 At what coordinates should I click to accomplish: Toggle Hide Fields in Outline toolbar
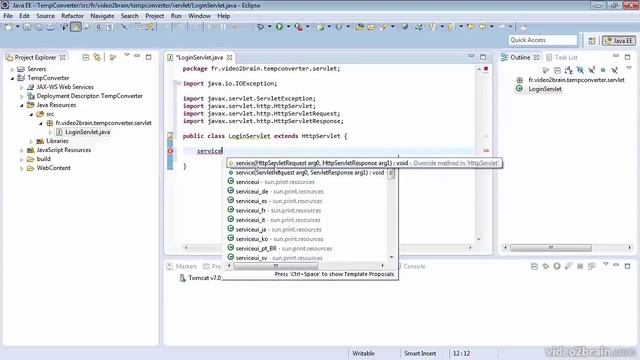point(580,70)
